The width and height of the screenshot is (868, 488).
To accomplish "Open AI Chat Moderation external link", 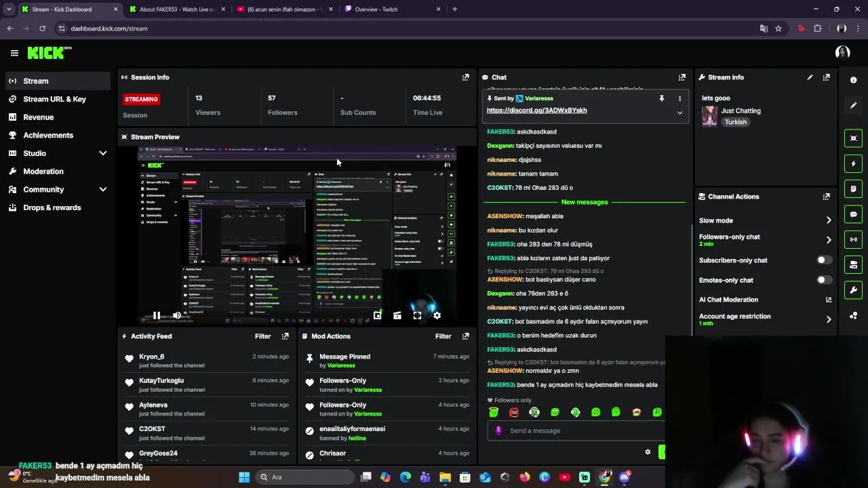I will coord(829,300).
